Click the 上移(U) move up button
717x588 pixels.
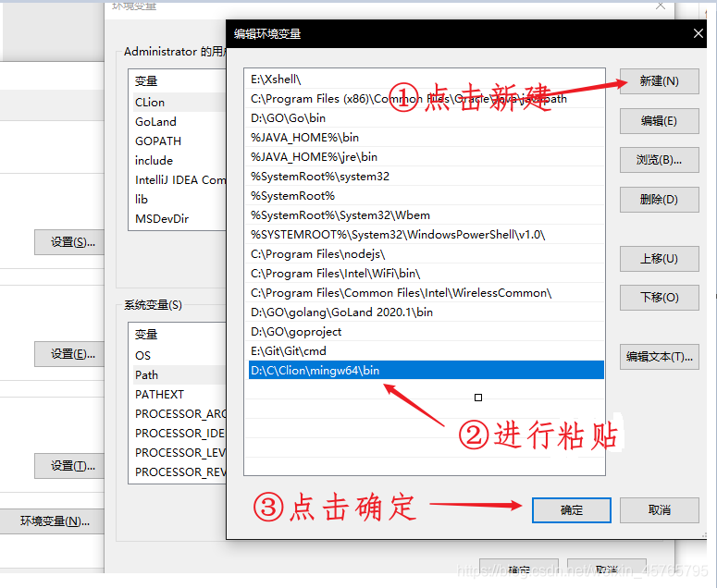(x=659, y=259)
